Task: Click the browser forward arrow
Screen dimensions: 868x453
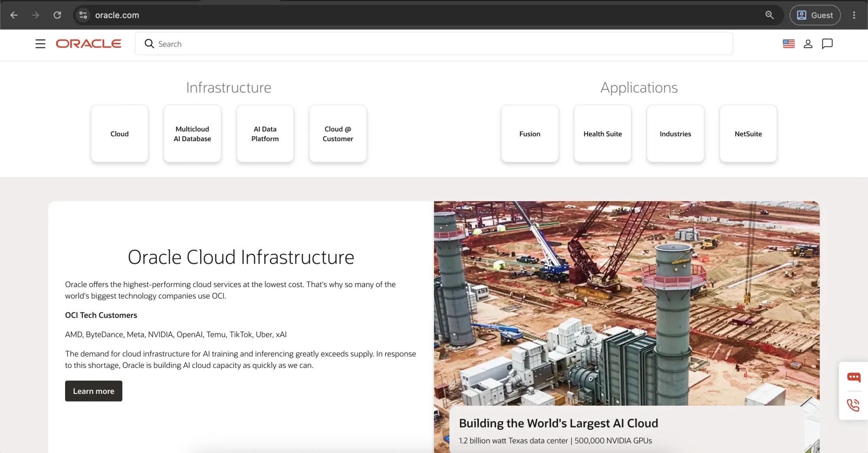Action: coord(36,15)
